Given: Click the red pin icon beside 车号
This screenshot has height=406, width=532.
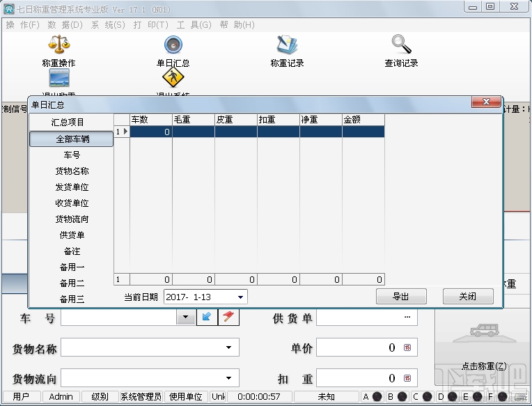Looking at the screenshot, I should [x=228, y=317].
